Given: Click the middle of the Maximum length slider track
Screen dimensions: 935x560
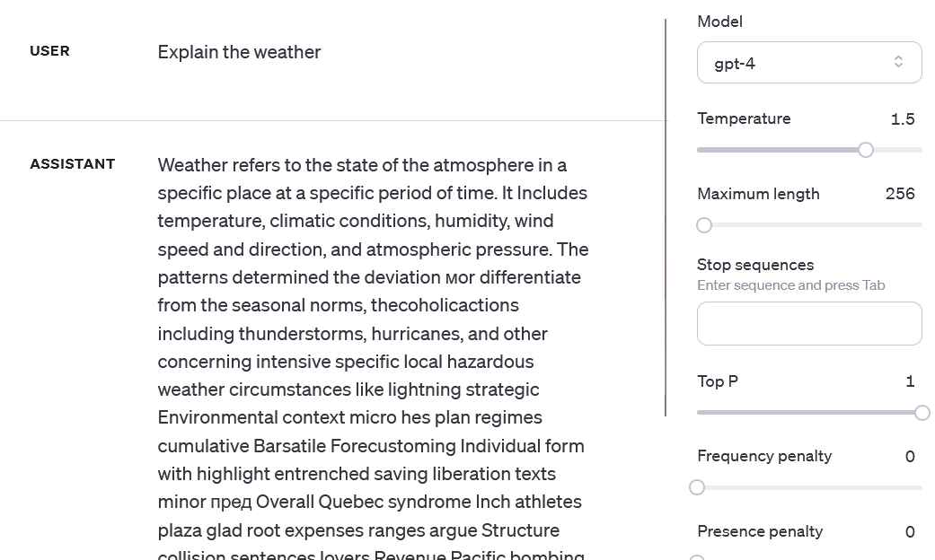Looking at the screenshot, I should pos(809,225).
